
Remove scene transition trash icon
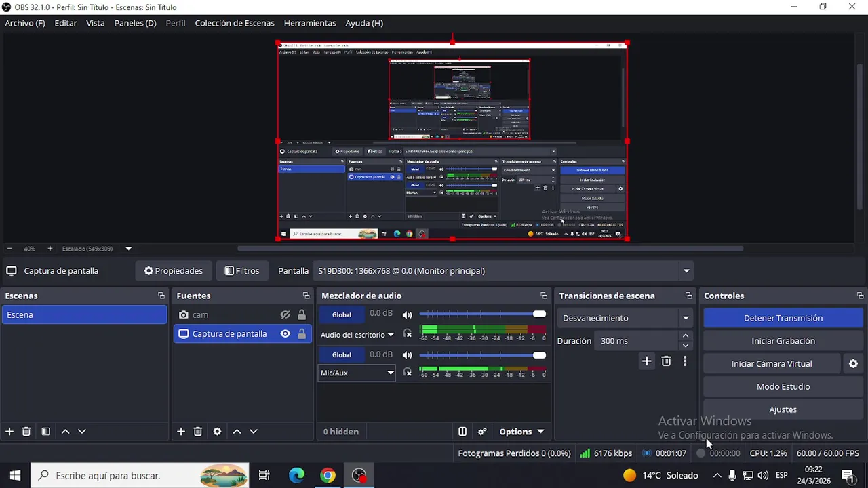point(666,361)
